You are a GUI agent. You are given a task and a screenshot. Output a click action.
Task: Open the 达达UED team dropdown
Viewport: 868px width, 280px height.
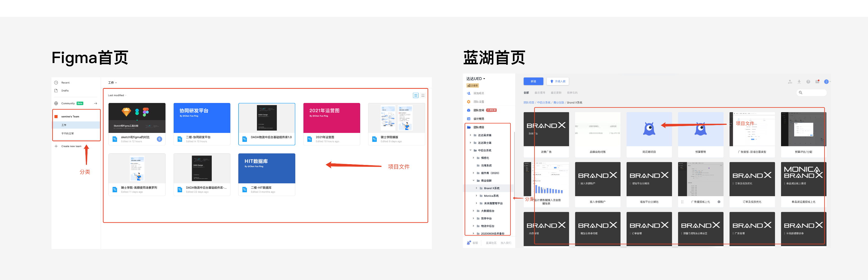click(476, 79)
